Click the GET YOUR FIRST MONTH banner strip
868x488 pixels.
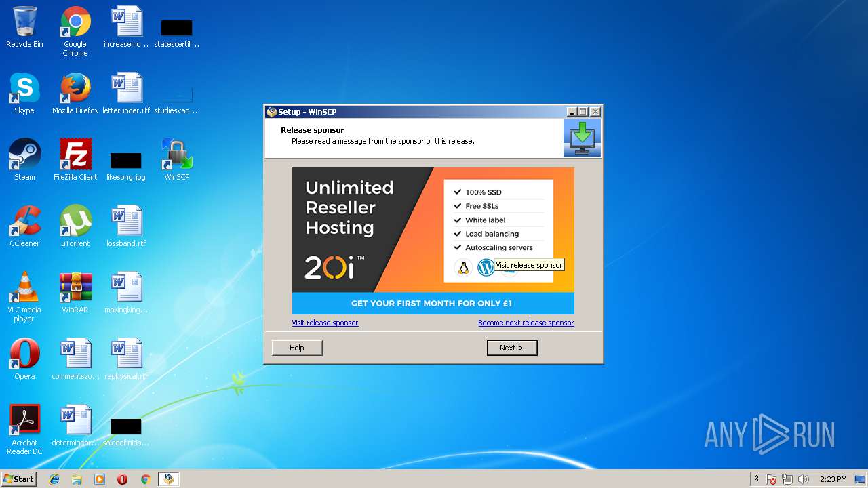click(x=433, y=304)
